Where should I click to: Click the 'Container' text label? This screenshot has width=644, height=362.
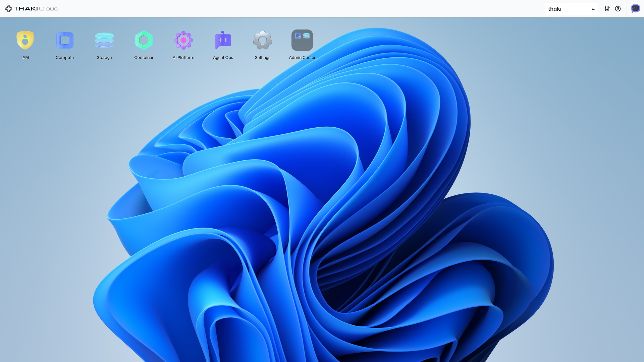144,58
